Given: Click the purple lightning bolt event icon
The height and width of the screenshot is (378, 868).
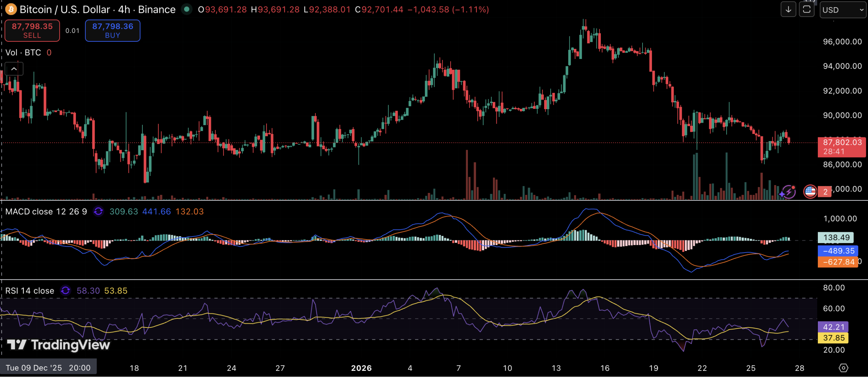Looking at the screenshot, I should (789, 192).
